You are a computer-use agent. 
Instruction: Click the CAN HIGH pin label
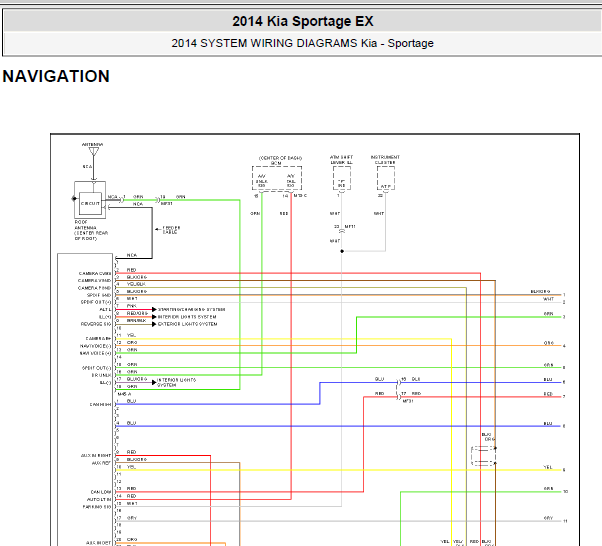[101, 404]
